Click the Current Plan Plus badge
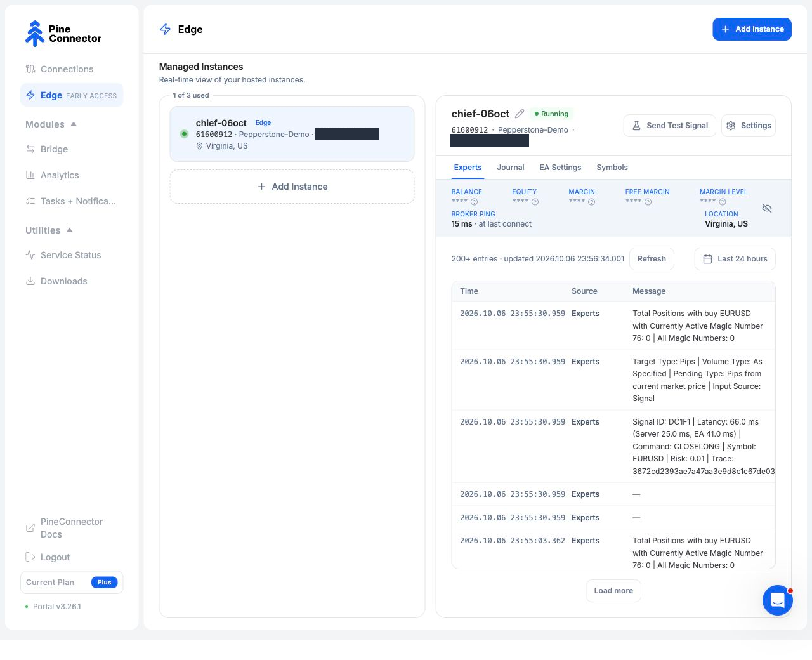 pyautogui.click(x=105, y=583)
